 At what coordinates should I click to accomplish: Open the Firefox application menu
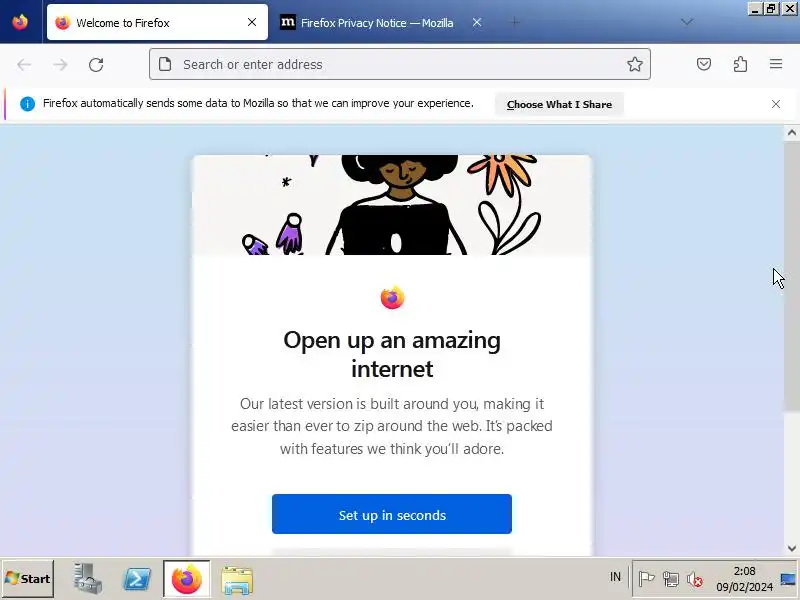776,64
